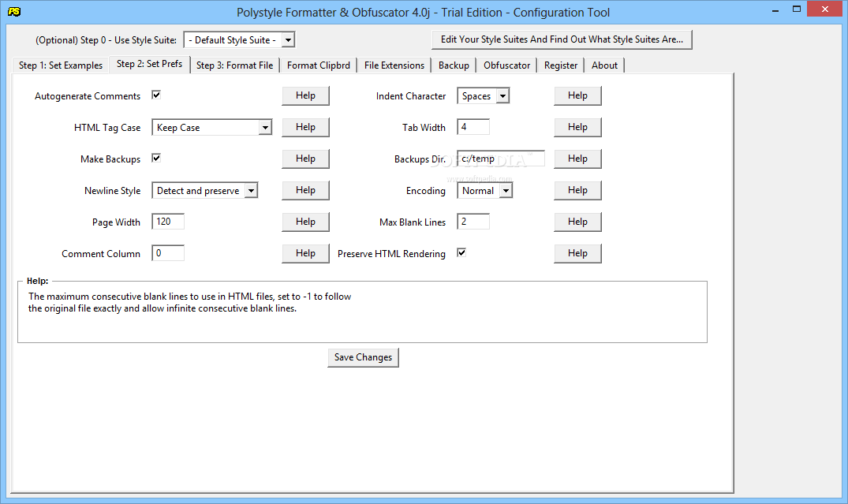Show the About tab
This screenshot has width=848, height=504.
click(x=604, y=65)
